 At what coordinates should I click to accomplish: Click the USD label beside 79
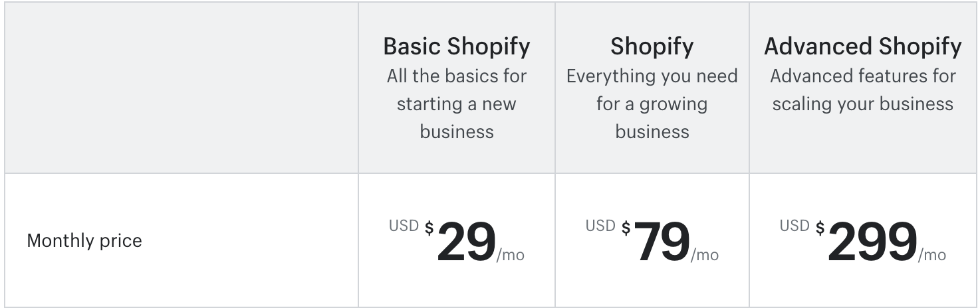600,226
